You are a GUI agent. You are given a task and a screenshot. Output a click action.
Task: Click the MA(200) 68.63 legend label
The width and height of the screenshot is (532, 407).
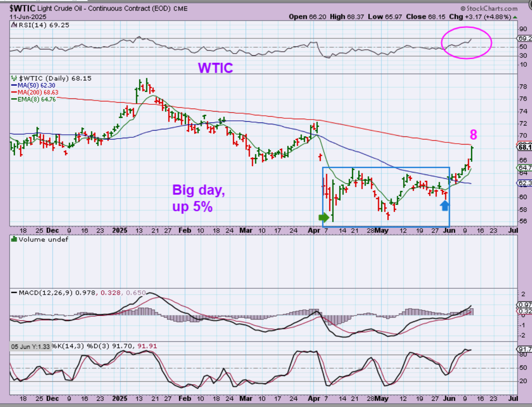click(38, 92)
